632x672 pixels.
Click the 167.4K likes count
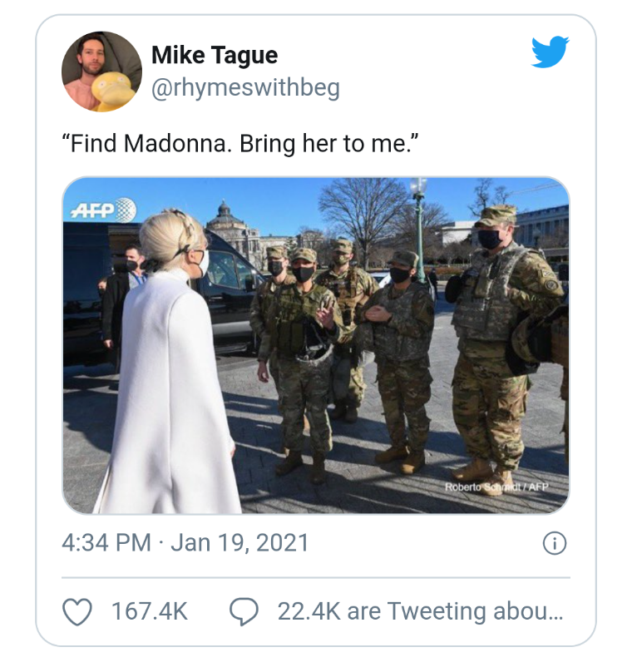click(150, 612)
